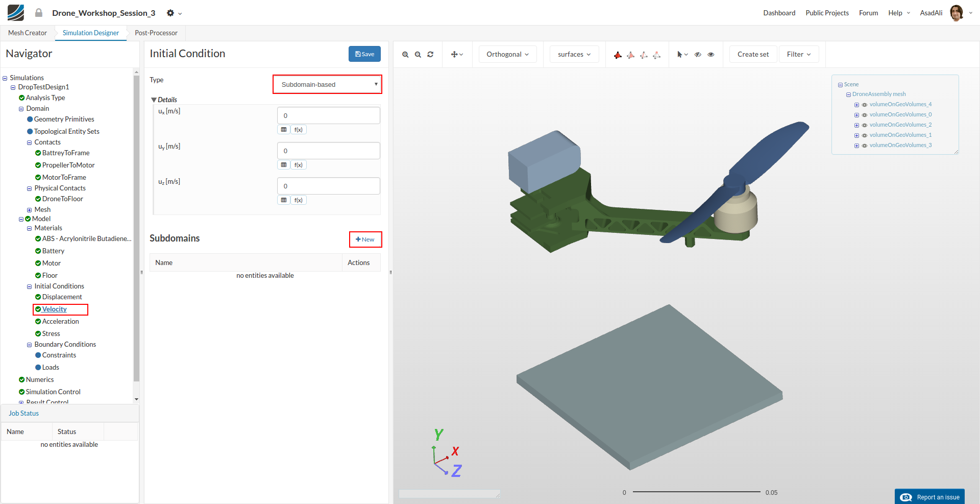Select the solid red surface render mode icon
The height and width of the screenshot is (504, 980).
tap(618, 55)
